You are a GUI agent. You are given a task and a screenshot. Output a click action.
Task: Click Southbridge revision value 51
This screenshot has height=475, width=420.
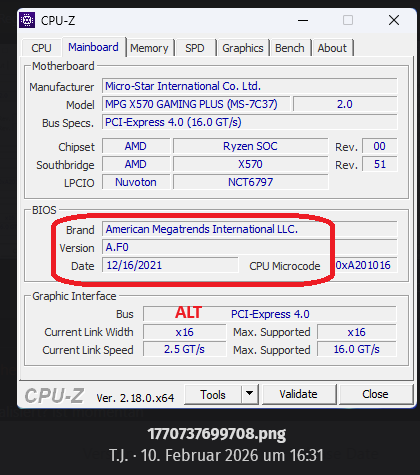[380, 164]
